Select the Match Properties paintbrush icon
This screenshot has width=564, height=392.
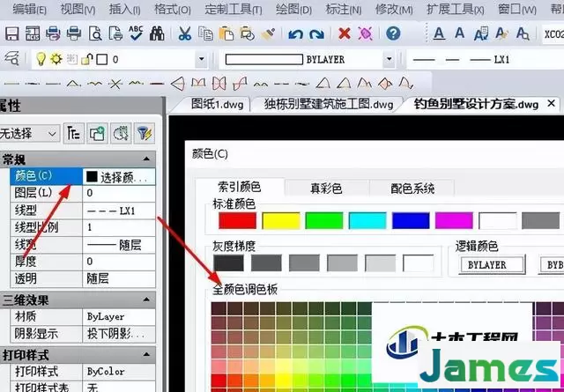pyautogui.click(x=268, y=33)
